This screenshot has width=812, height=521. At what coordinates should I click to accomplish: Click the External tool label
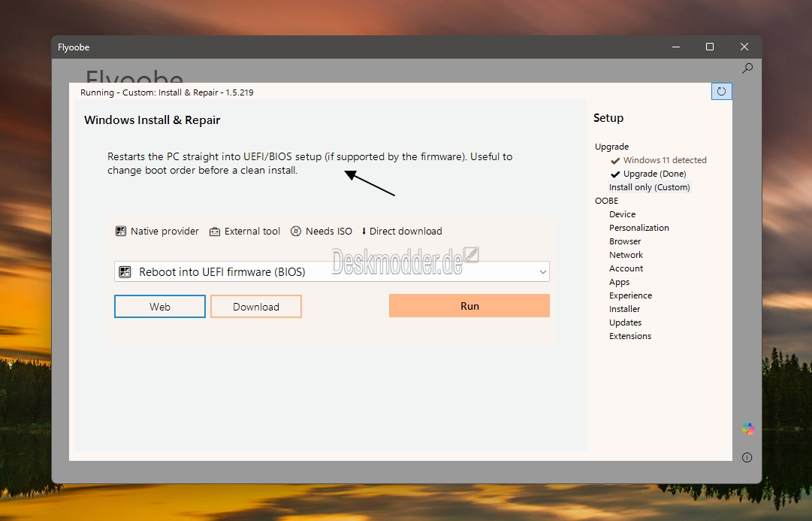coord(252,232)
